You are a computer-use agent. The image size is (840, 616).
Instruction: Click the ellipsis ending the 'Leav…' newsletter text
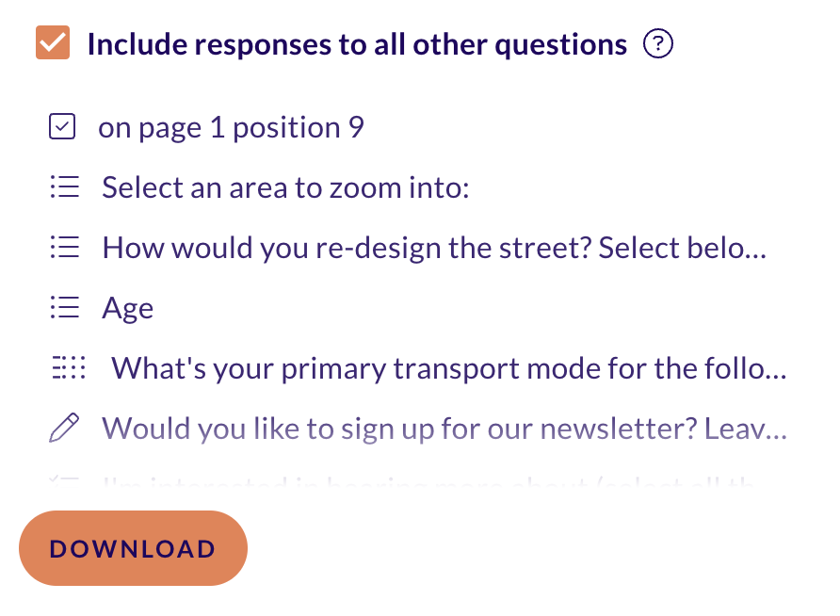(776, 435)
